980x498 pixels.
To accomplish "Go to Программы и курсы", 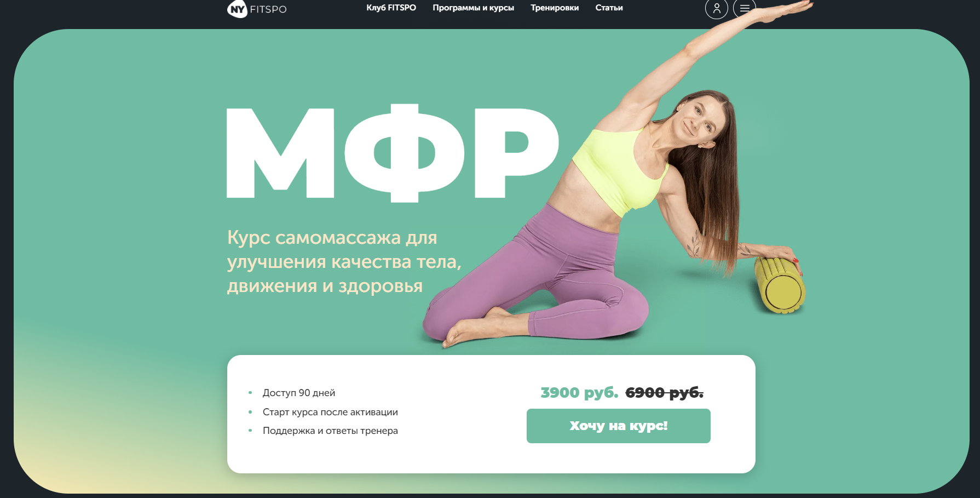I will (473, 8).
